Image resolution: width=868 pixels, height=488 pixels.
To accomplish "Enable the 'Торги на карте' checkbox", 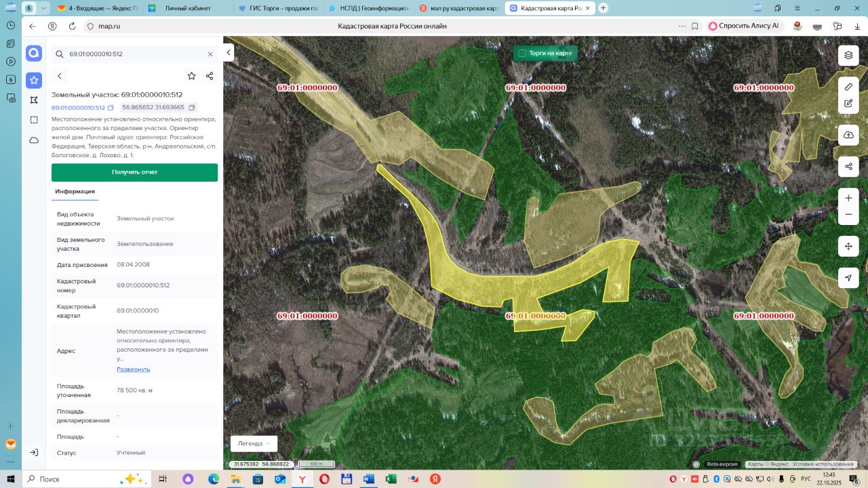I will (522, 53).
